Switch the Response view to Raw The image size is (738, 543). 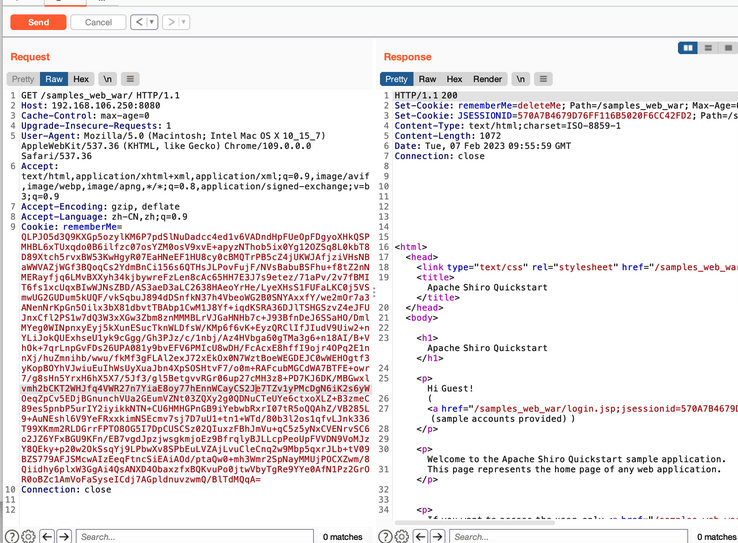tap(427, 79)
